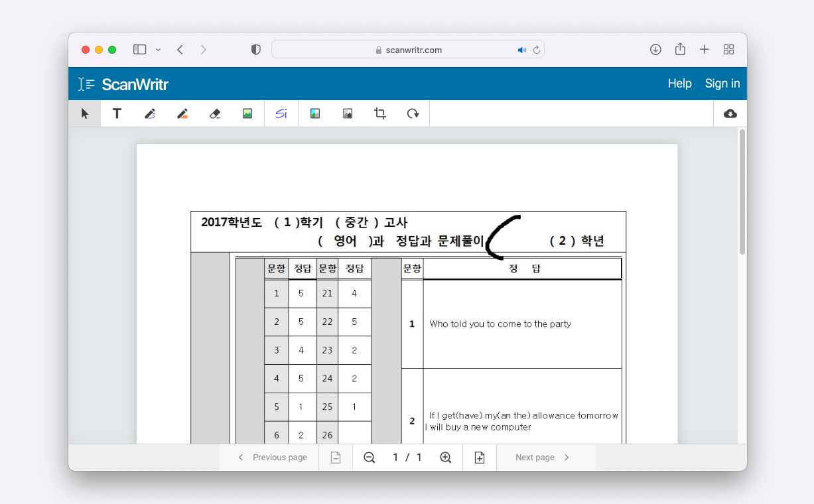Choose the pen writing tool
The image size is (814, 504).
pos(150,113)
